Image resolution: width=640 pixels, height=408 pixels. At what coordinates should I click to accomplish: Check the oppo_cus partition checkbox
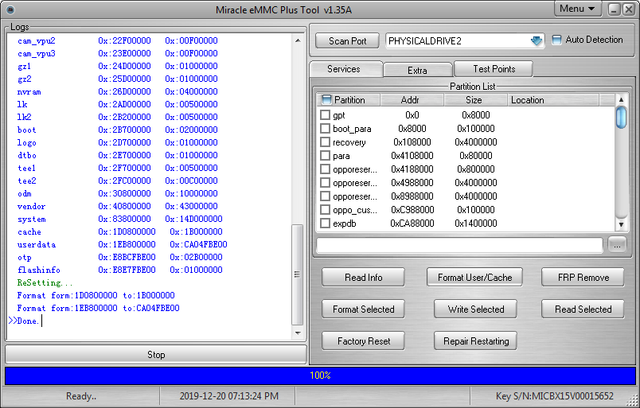point(325,210)
